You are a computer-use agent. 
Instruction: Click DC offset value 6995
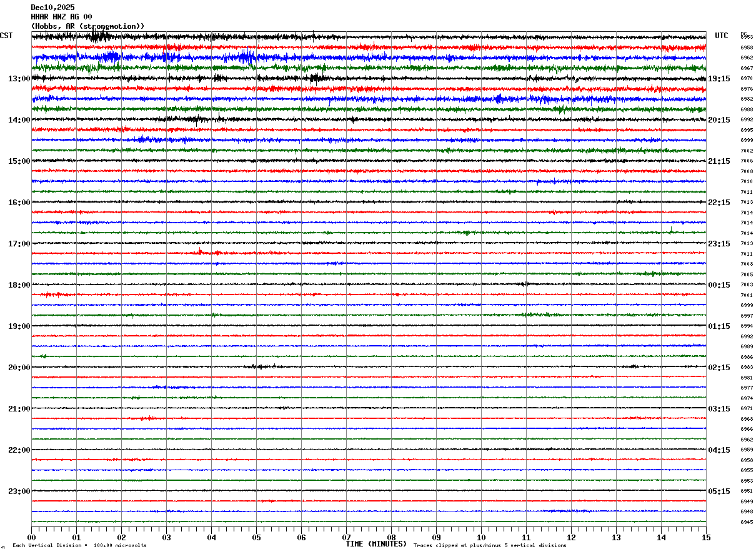pyautogui.click(x=747, y=130)
